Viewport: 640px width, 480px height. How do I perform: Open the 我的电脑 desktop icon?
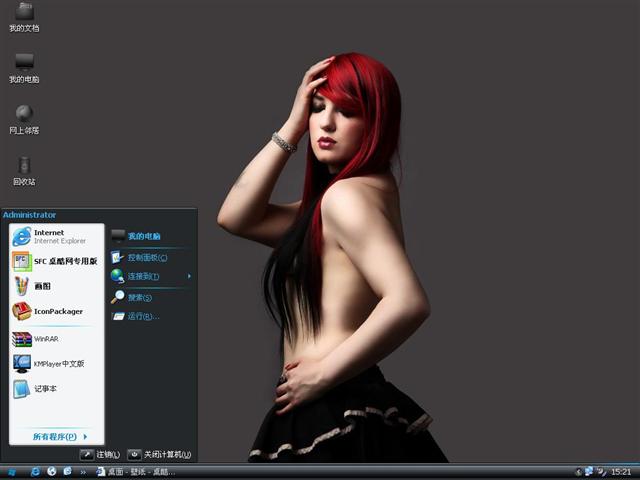click(24, 68)
